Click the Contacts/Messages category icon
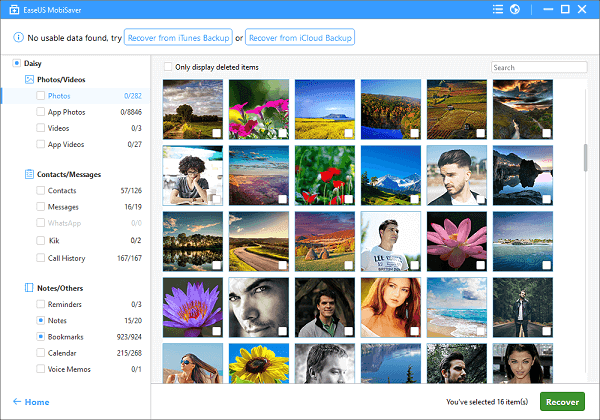The width and height of the screenshot is (600, 420). [x=29, y=174]
